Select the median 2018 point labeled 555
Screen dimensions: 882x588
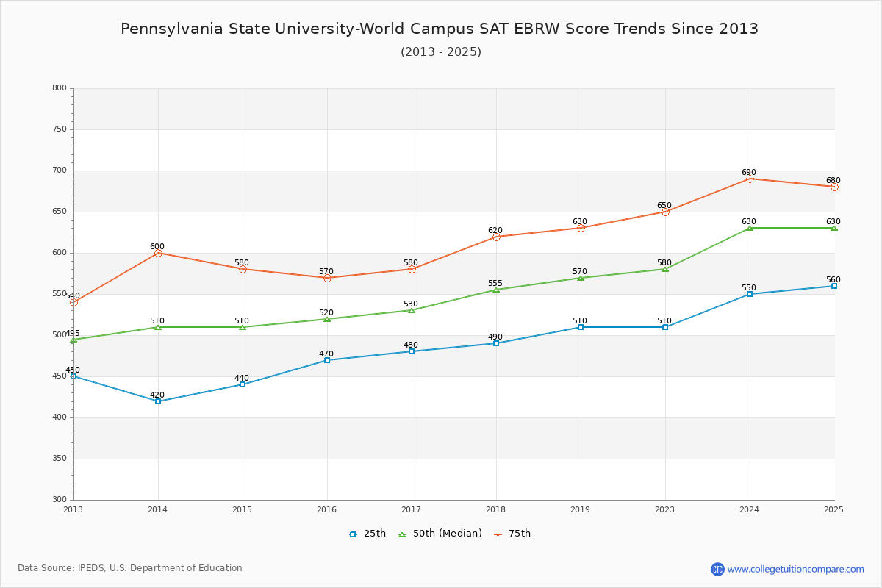pyautogui.click(x=496, y=290)
